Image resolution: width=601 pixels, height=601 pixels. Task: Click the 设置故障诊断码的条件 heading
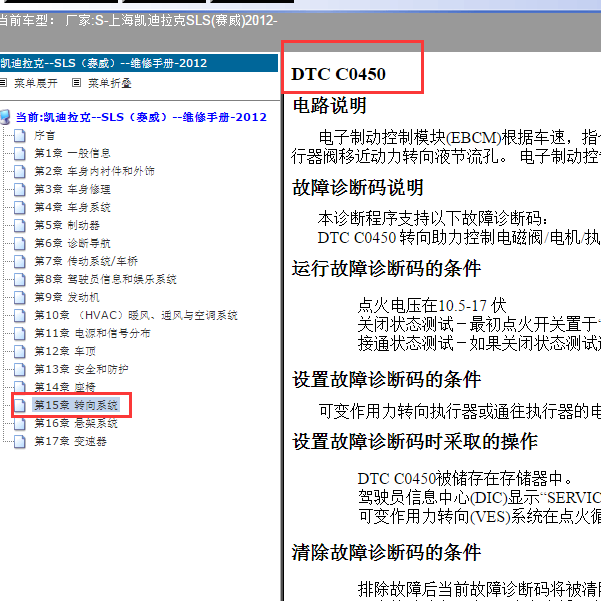(386, 379)
